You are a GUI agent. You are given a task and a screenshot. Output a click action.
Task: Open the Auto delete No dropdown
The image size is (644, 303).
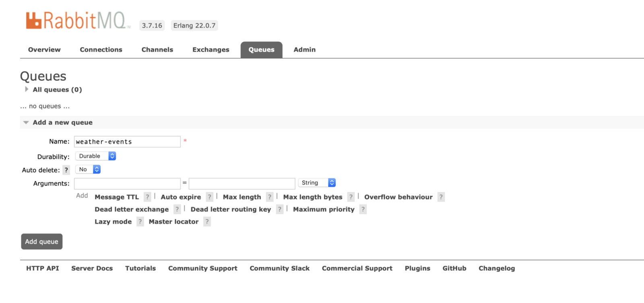[x=88, y=170]
